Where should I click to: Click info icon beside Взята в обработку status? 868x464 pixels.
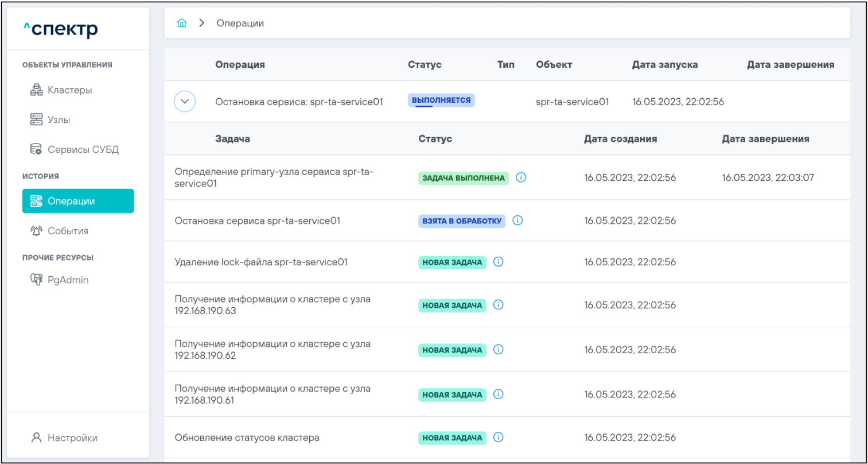[517, 221]
